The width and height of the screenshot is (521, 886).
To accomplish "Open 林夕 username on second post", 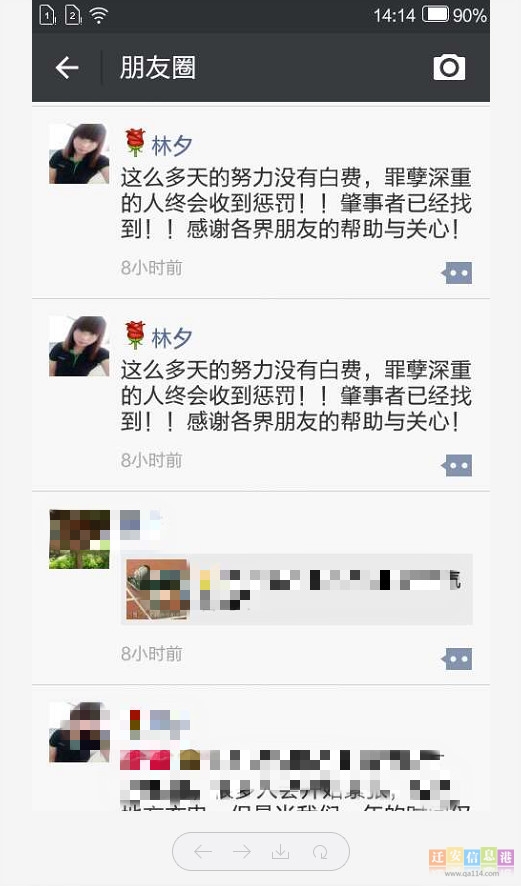I will click(171, 338).
